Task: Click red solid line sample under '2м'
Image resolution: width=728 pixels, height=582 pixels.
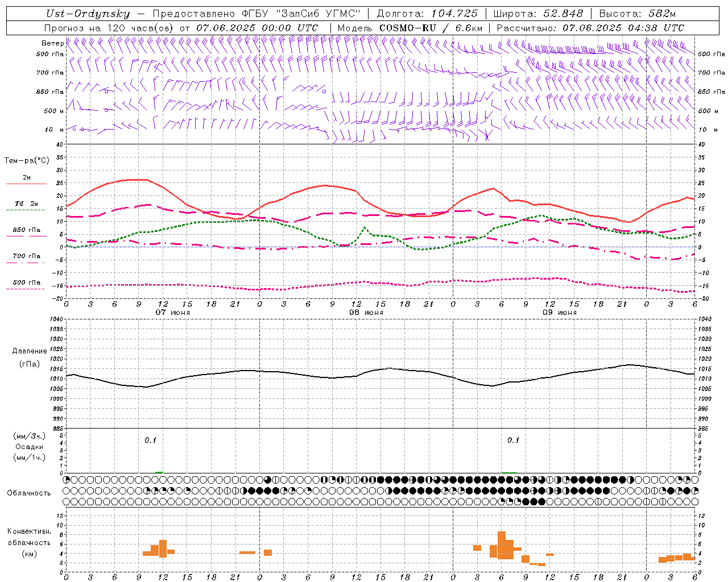Action: [x=26, y=184]
